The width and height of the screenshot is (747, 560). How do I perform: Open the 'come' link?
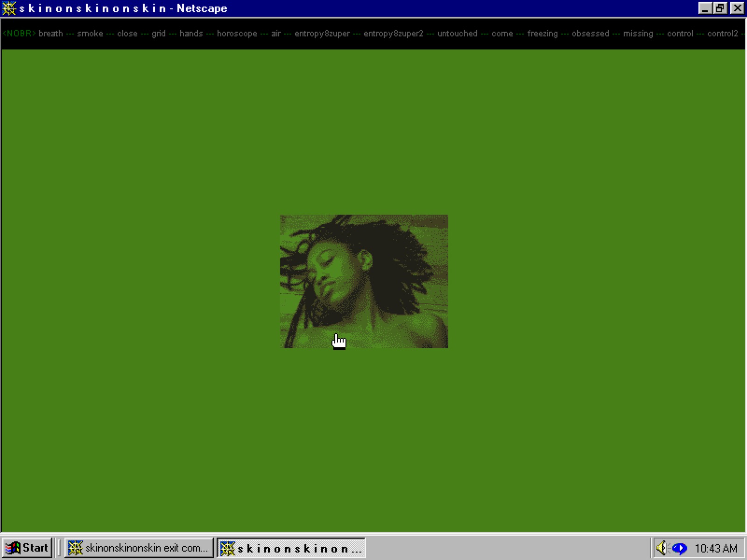[x=502, y=34]
